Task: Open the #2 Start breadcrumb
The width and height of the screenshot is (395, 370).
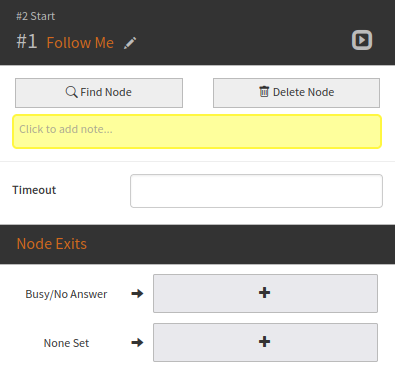Action: click(x=36, y=16)
